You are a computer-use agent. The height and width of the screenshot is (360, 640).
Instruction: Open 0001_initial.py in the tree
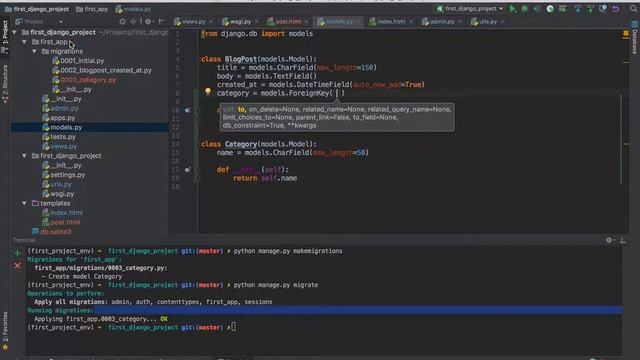(78, 61)
